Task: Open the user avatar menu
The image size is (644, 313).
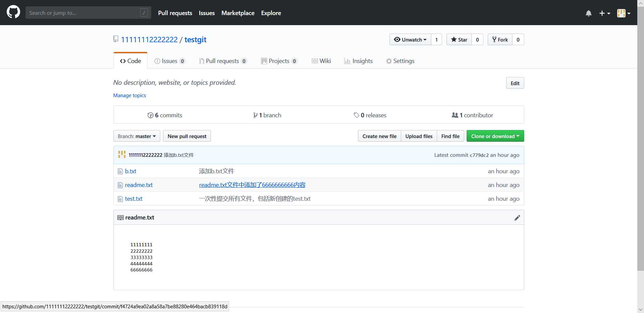Action: (624, 13)
